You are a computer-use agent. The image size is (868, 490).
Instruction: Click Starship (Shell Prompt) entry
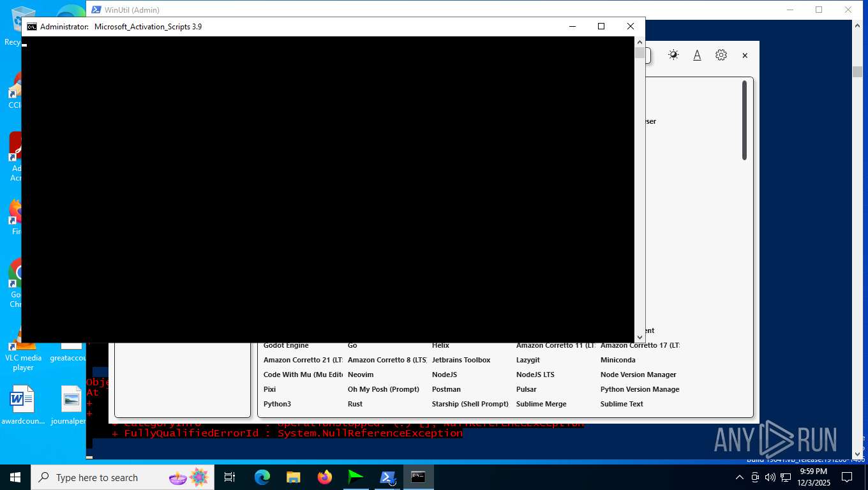(x=470, y=404)
